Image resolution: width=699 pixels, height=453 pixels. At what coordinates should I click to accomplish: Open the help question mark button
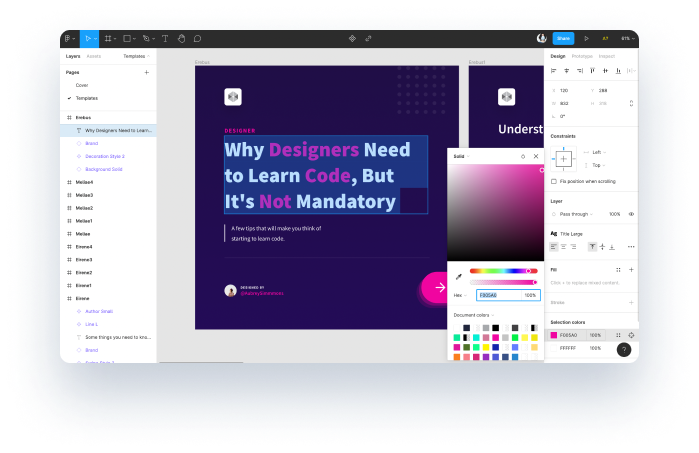point(624,349)
